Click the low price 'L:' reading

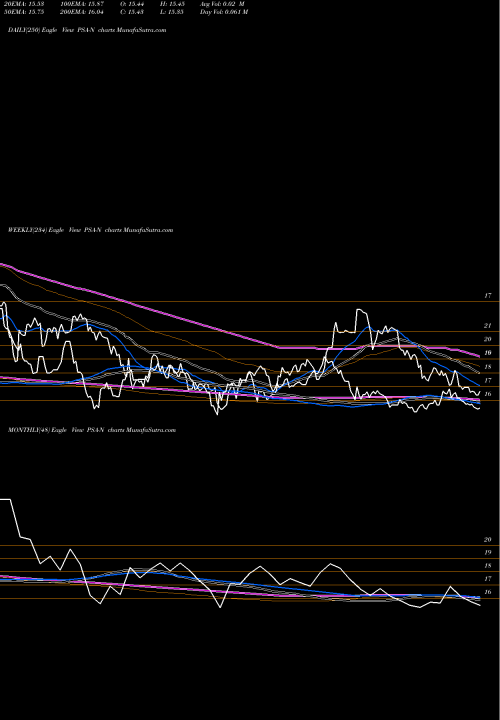pyautogui.click(x=173, y=12)
